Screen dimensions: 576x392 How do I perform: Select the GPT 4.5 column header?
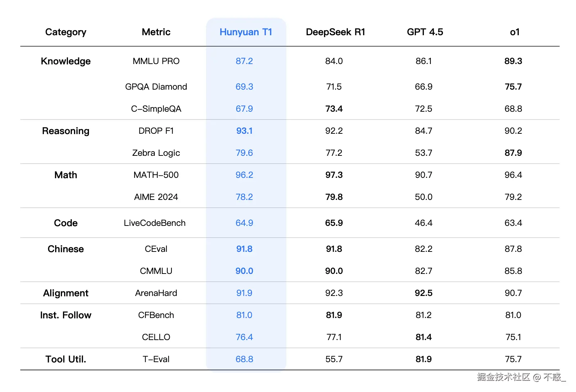(x=425, y=32)
